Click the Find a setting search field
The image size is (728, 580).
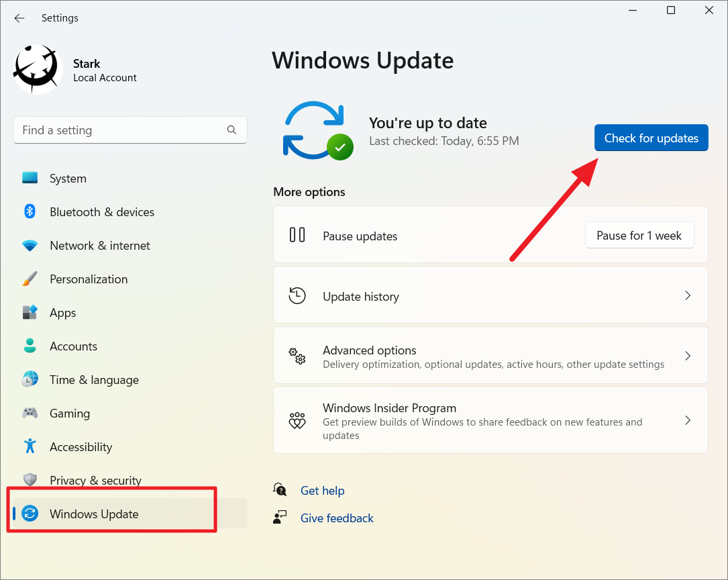[130, 130]
